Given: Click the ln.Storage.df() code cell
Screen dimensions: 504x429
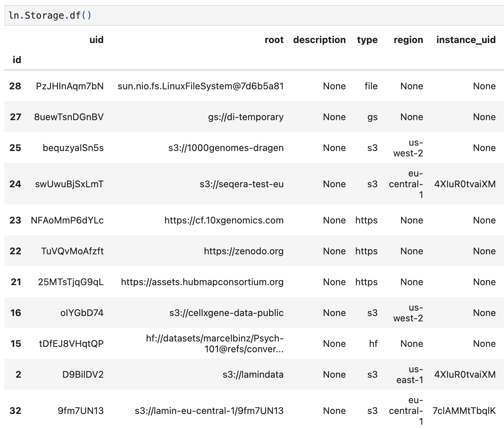Looking at the screenshot, I should point(251,15).
